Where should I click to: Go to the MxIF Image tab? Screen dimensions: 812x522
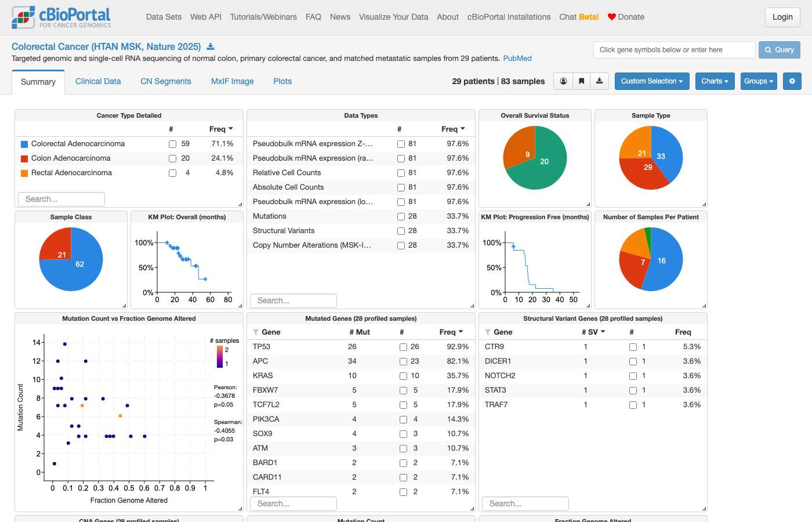click(x=233, y=81)
